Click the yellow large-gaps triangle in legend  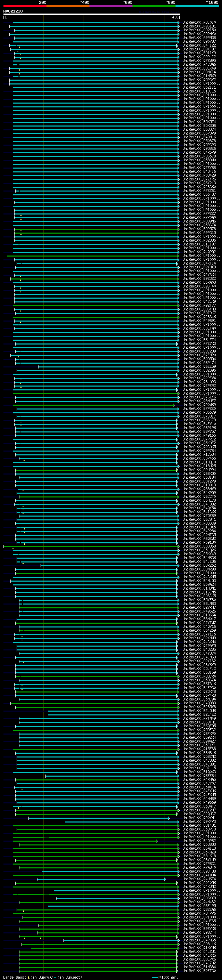click(x=28, y=977)
